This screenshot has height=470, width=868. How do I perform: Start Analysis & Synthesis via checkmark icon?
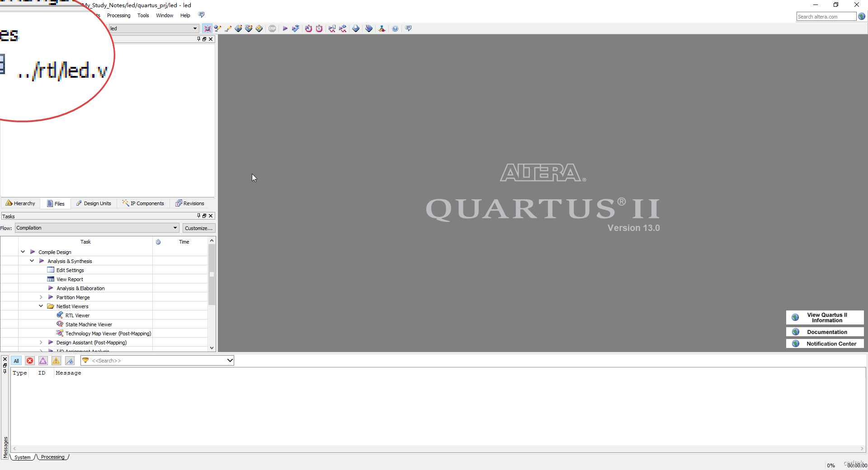coord(296,28)
